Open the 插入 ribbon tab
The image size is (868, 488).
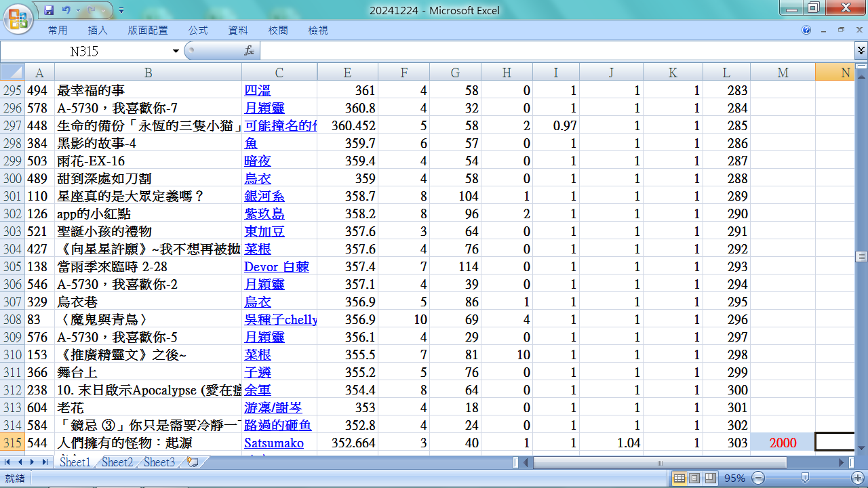[x=98, y=30]
